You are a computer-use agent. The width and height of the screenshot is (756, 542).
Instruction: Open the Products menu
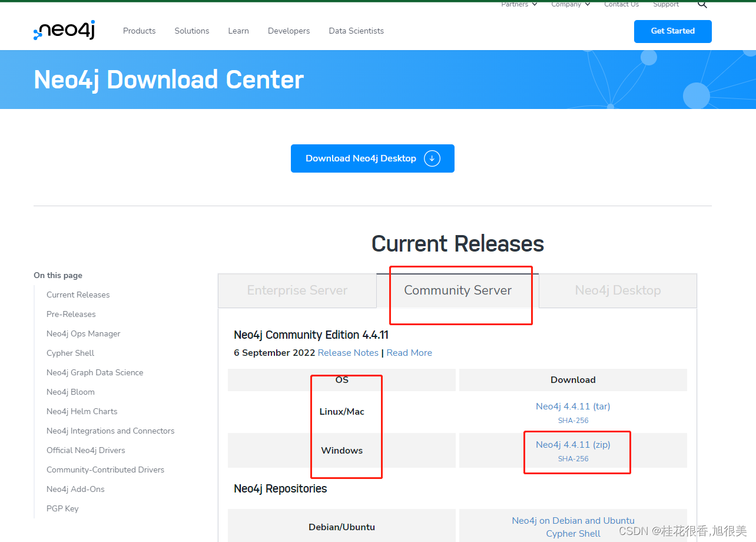click(140, 31)
